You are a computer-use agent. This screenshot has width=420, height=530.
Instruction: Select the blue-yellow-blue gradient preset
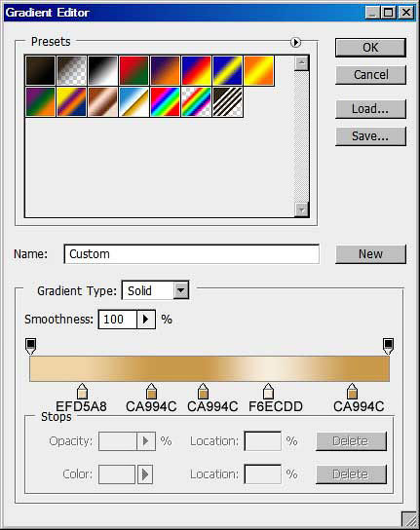coord(227,70)
